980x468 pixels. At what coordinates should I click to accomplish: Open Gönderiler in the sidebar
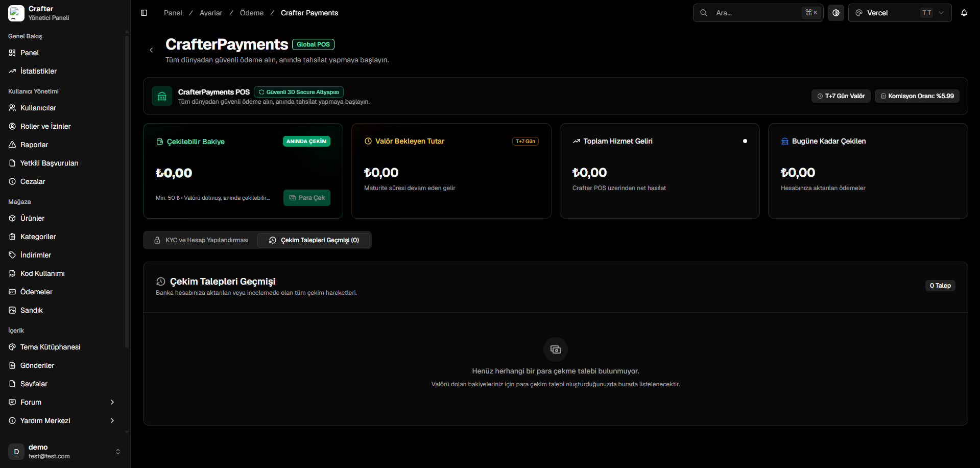click(62, 365)
